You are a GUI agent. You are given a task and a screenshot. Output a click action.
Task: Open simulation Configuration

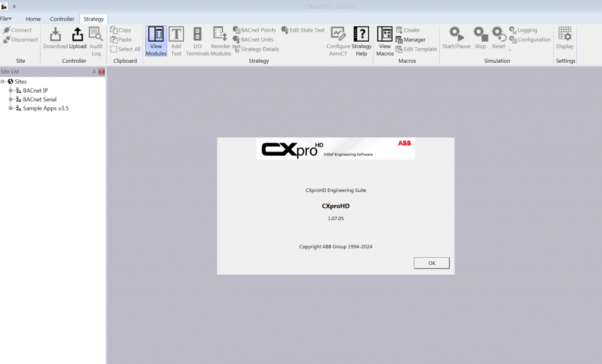[x=530, y=39]
